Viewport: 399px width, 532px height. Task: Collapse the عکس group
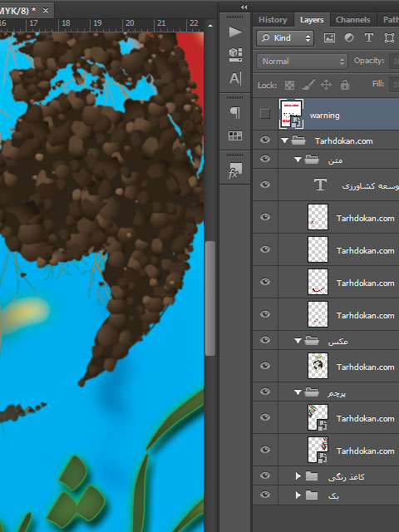coord(298,340)
